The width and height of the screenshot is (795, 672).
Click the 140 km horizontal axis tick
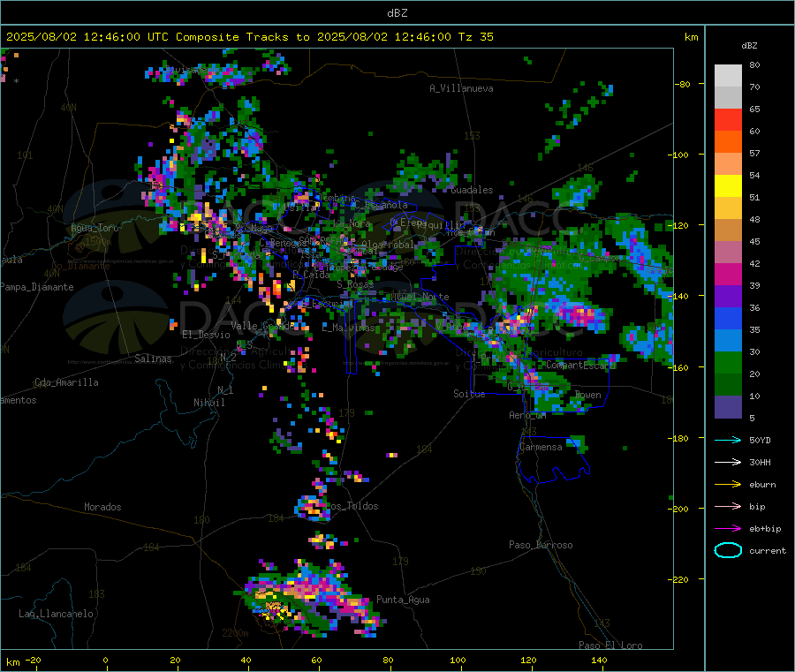click(599, 660)
